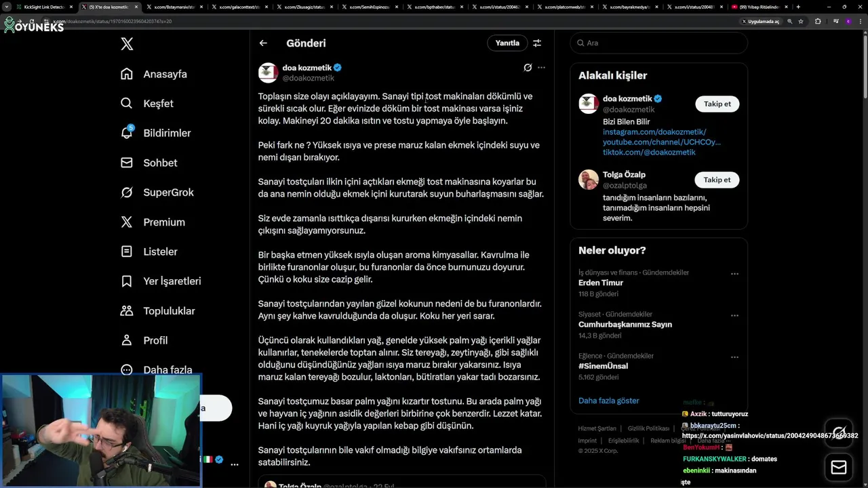Screen dimensions: 868x488
Task: Open Hizmet Şartları footer link
Action: click(x=597, y=428)
